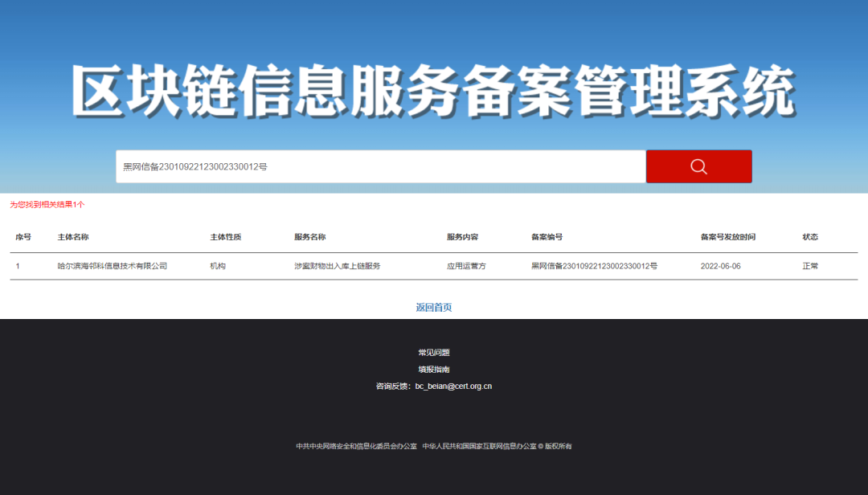Click the bc_beian@cert.org.cn email address
Image resolution: width=868 pixels, height=495 pixels.
point(453,387)
